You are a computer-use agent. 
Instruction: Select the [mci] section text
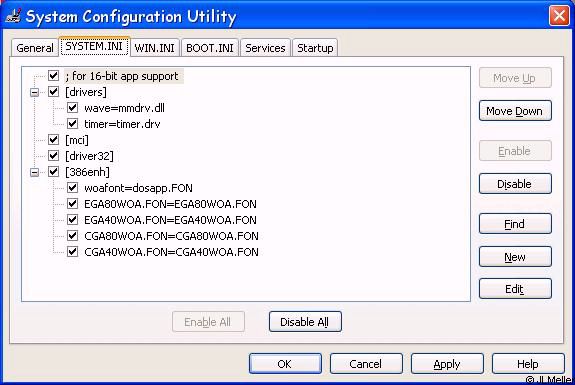[x=77, y=140]
